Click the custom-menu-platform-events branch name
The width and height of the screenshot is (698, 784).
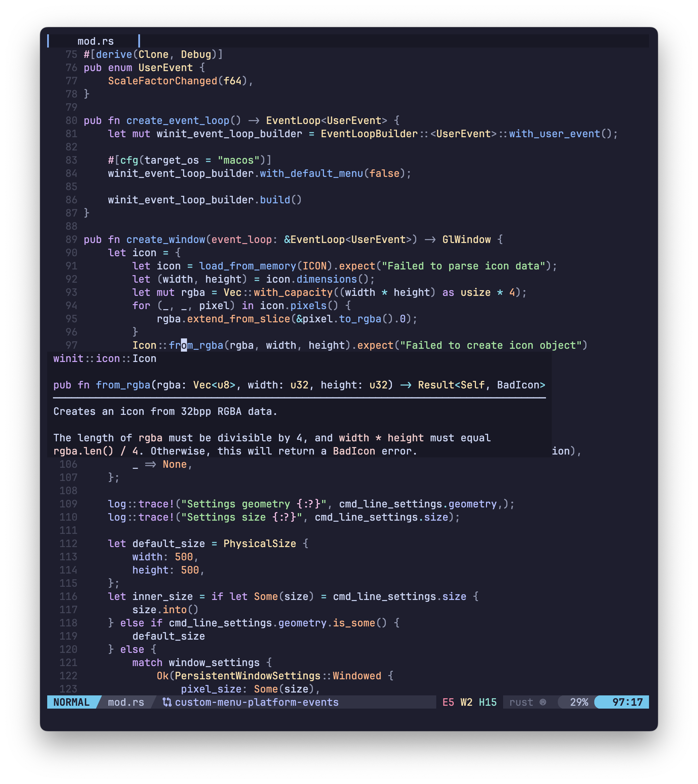pos(257,702)
